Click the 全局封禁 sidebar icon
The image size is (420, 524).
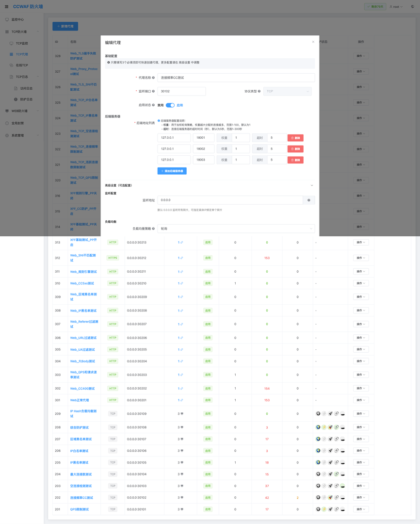7,123
